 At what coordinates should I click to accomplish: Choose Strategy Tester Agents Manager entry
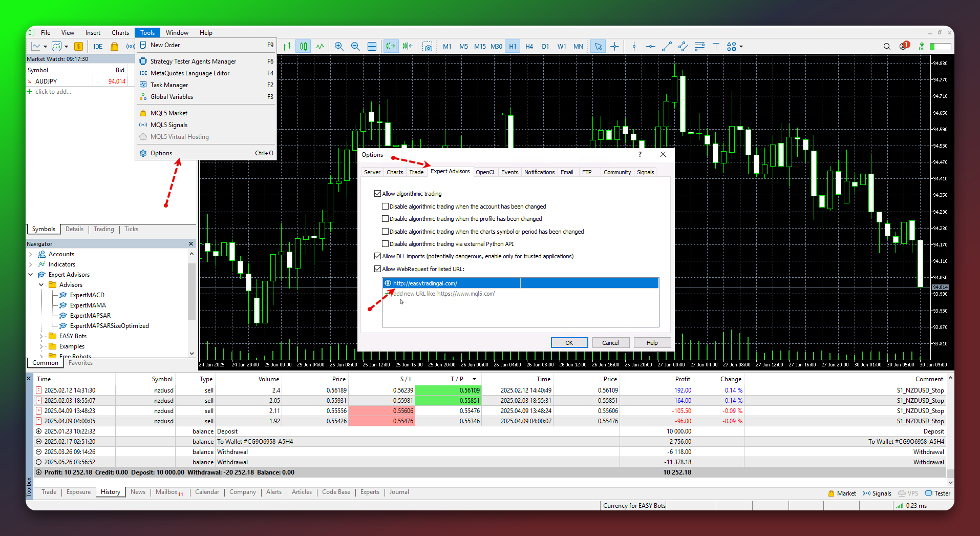206,61
